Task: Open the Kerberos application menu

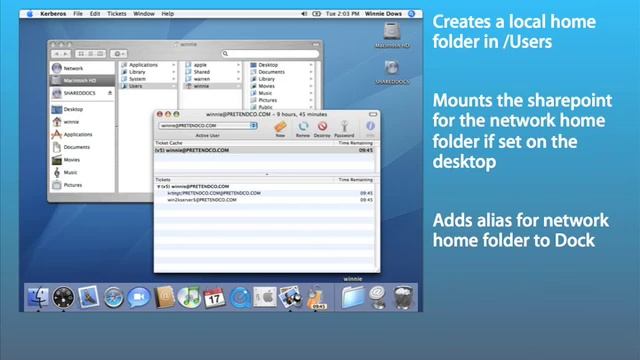Action: click(x=53, y=13)
